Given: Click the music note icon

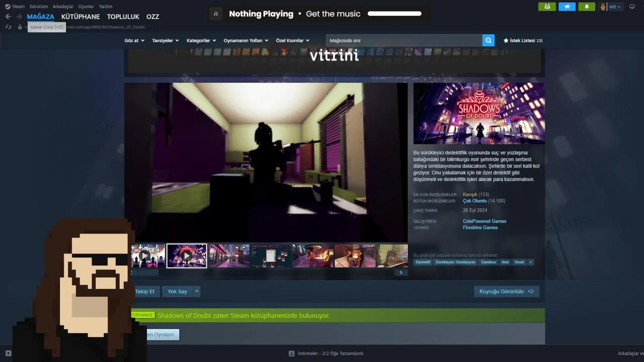Looking at the screenshot, I should pyautogui.click(x=216, y=14).
